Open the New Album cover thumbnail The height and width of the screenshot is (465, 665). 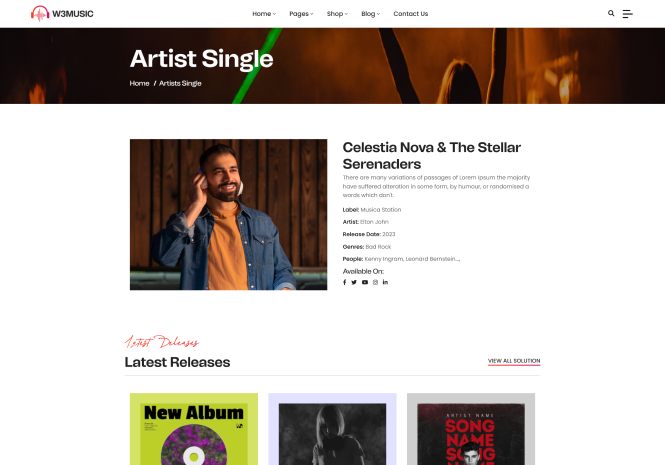[194, 429]
